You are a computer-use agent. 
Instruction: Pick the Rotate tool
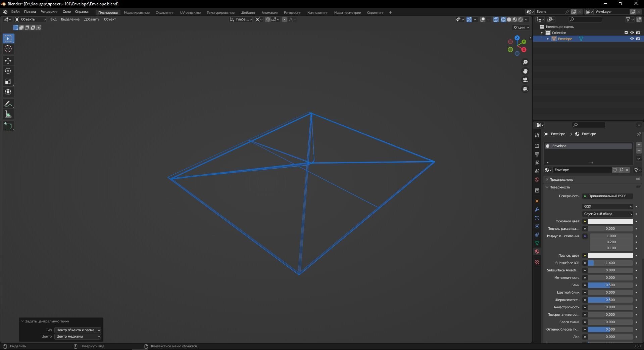pos(8,71)
